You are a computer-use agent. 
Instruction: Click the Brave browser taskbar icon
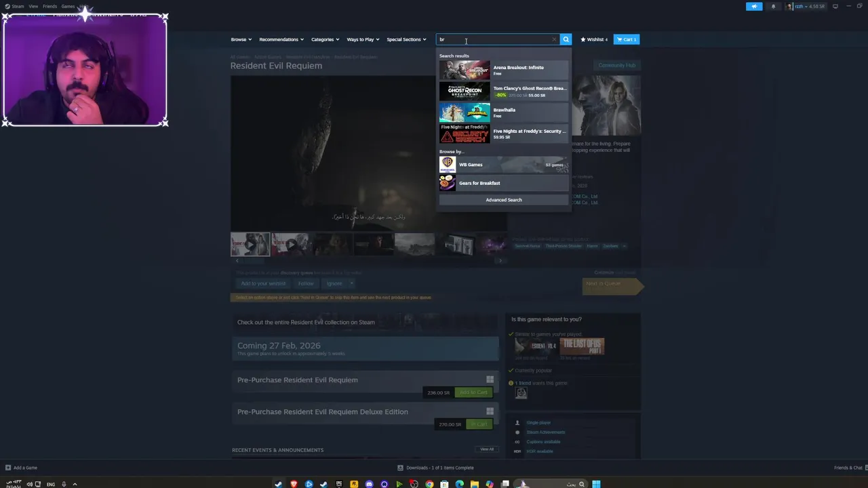(294, 484)
